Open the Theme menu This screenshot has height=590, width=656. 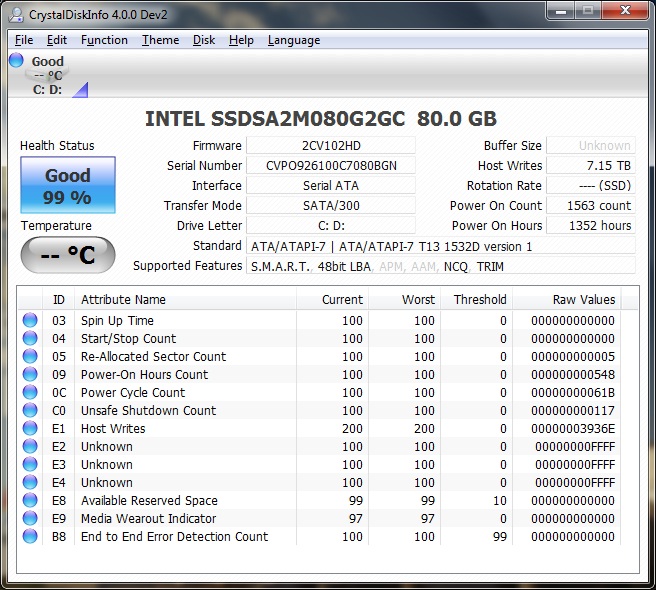tap(160, 40)
